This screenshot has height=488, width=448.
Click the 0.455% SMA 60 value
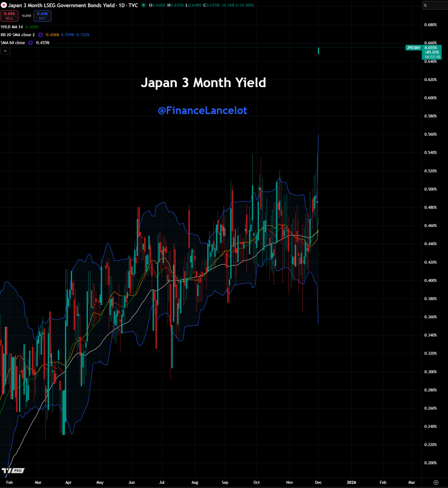pyautogui.click(x=43, y=43)
